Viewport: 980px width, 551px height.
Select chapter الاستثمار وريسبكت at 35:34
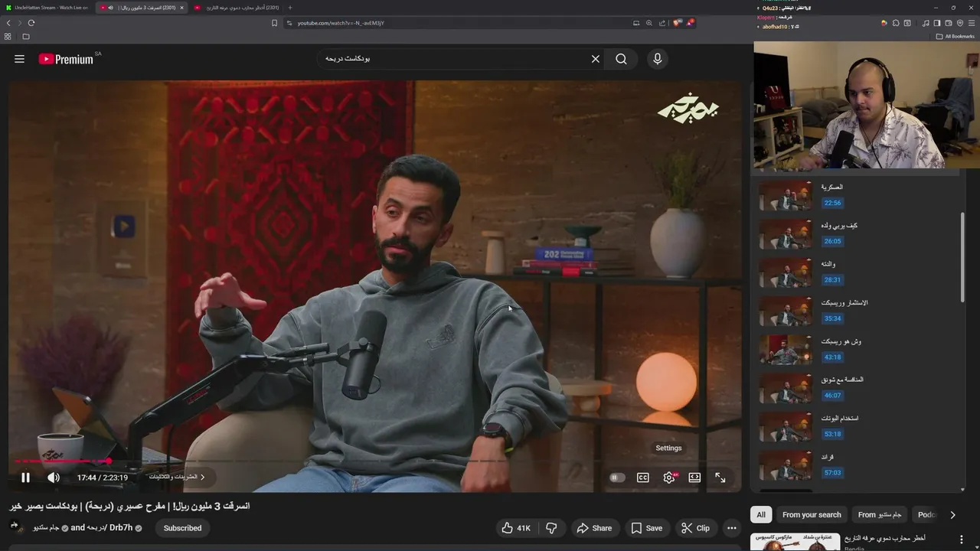pos(856,311)
